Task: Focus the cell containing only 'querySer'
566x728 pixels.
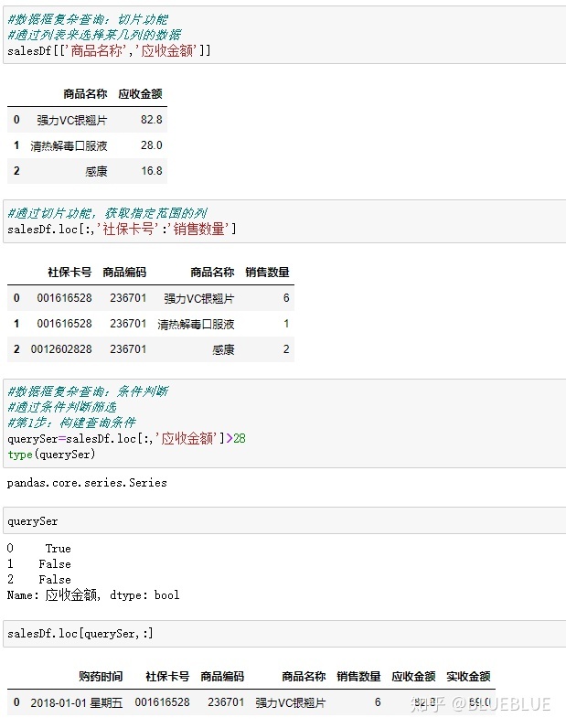Action: tap(284, 521)
